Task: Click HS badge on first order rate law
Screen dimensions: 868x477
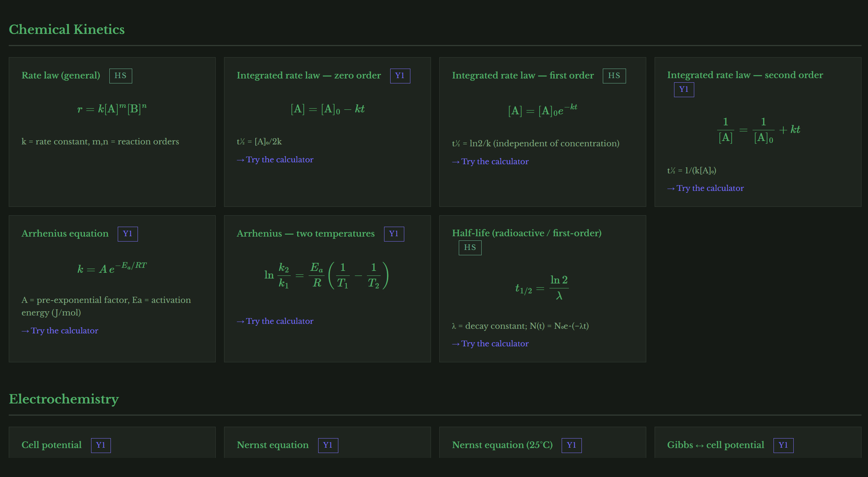Action: [x=614, y=76]
